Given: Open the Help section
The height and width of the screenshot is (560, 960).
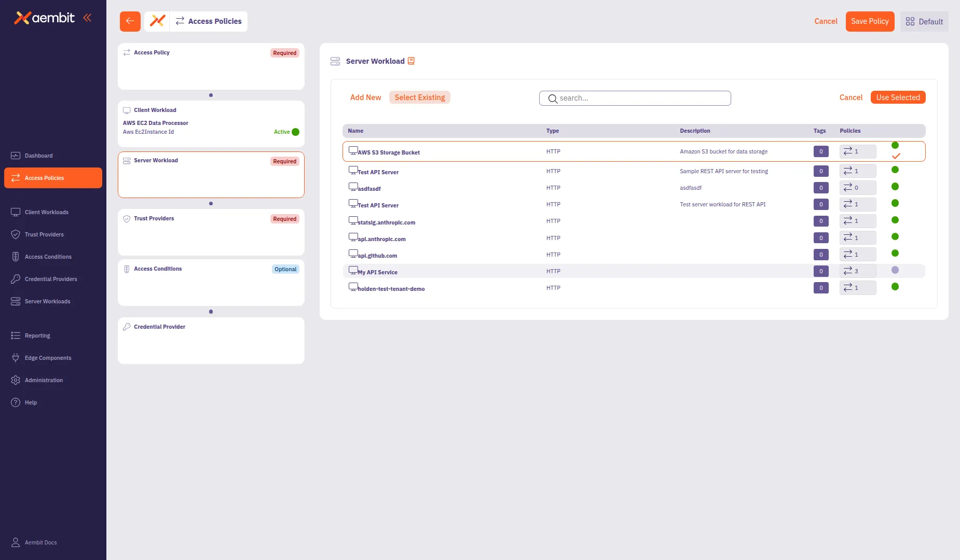Looking at the screenshot, I should click(30, 402).
